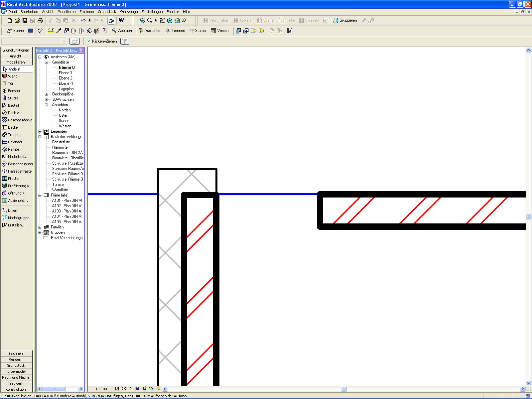Expand the Familien tree node
The height and width of the screenshot is (399, 532).
pos(40,227)
